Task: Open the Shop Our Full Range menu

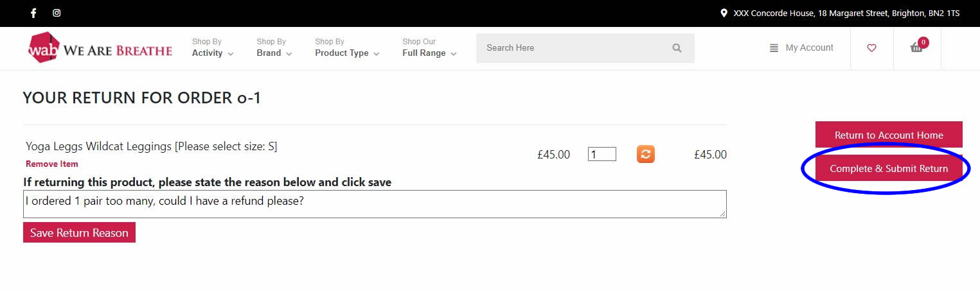Action: 429,47
